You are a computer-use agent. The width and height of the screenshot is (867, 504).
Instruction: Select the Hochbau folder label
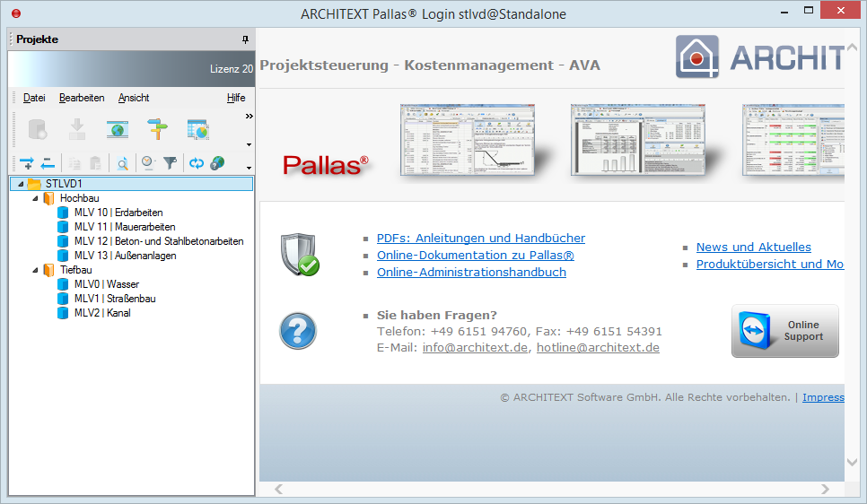pyautogui.click(x=80, y=198)
